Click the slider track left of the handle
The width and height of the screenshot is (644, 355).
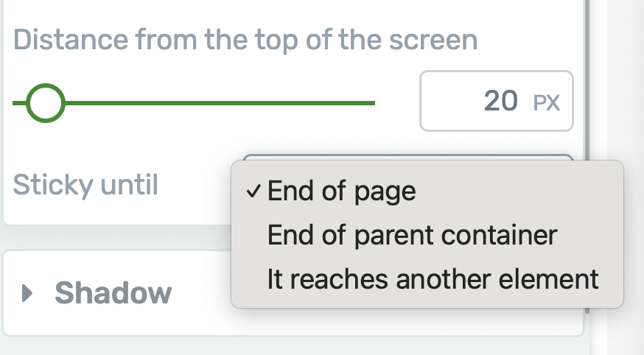click(19, 102)
